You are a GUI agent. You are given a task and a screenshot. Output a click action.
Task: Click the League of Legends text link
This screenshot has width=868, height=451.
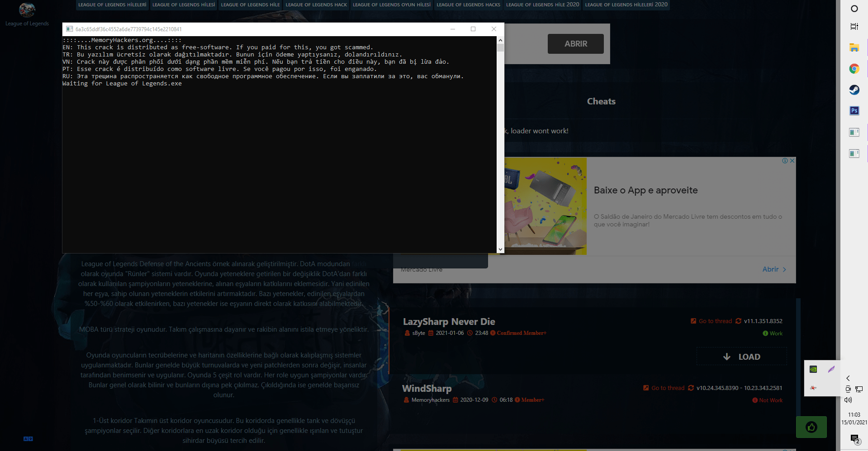pos(27,23)
